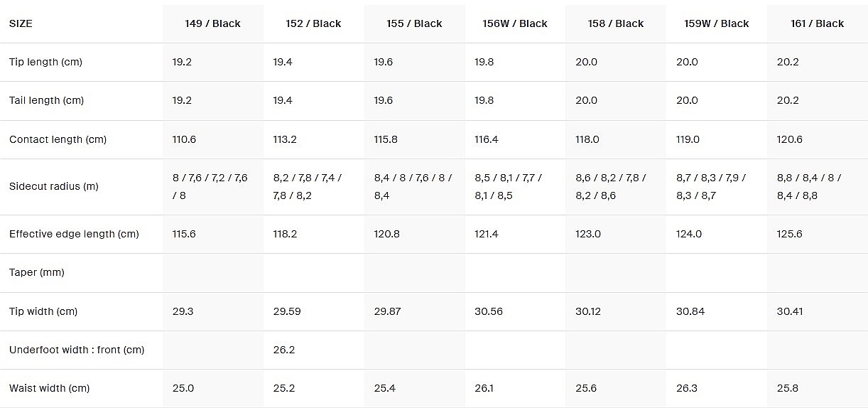This screenshot has width=868, height=408.
Task: Select the 110.6 contact length cell
Action: pyautogui.click(x=184, y=139)
